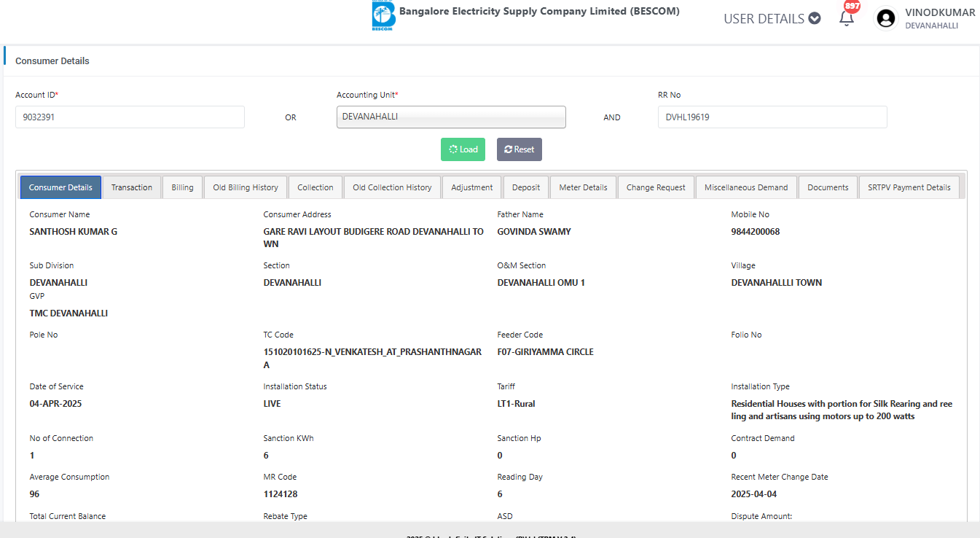Click the Load button
980x538 pixels.
463,149
